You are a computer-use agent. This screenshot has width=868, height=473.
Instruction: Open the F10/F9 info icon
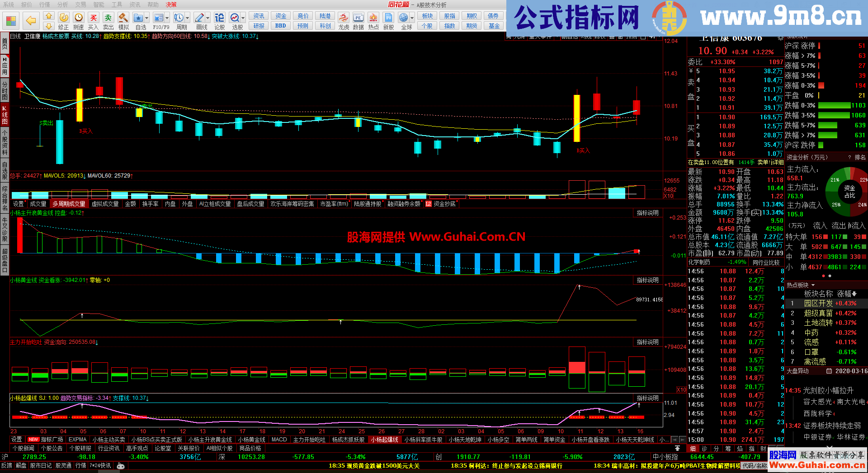pyautogui.click(x=158, y=18)
